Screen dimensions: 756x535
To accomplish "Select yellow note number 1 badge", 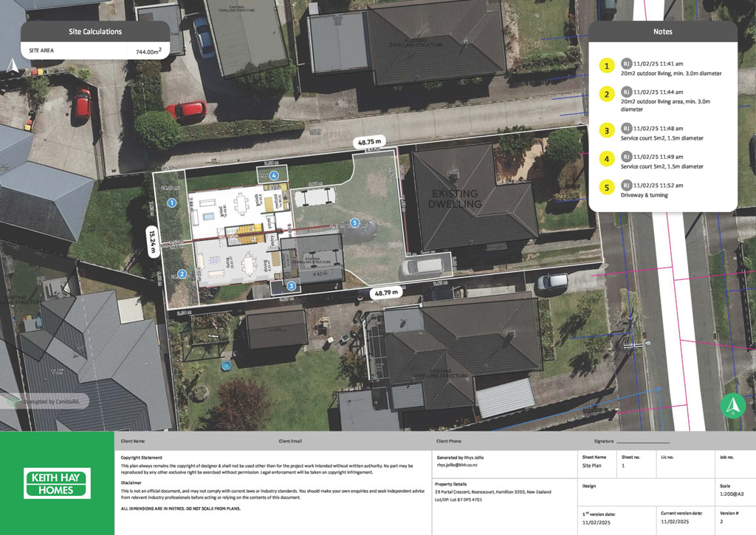I will (x=607, y=66).
